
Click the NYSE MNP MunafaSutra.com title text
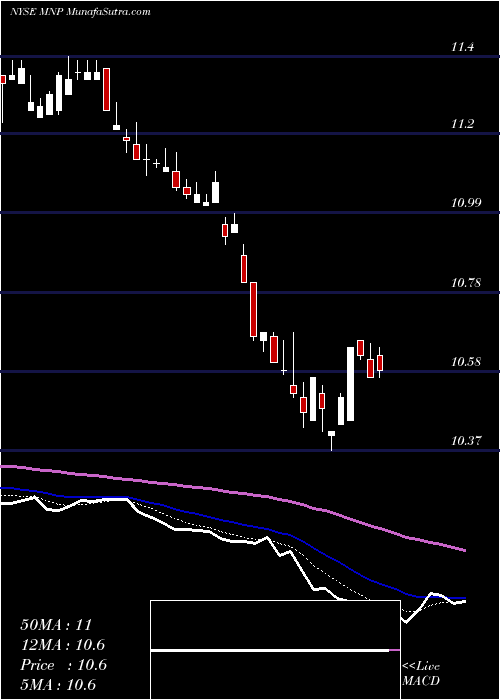coord(80,12)
